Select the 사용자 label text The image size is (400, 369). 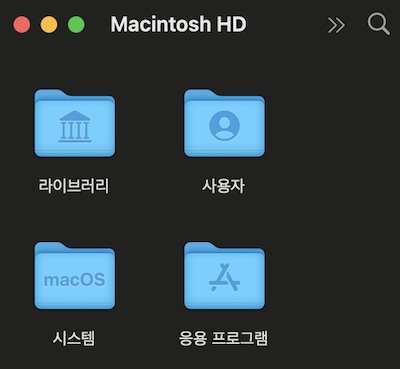click(223, 186)
